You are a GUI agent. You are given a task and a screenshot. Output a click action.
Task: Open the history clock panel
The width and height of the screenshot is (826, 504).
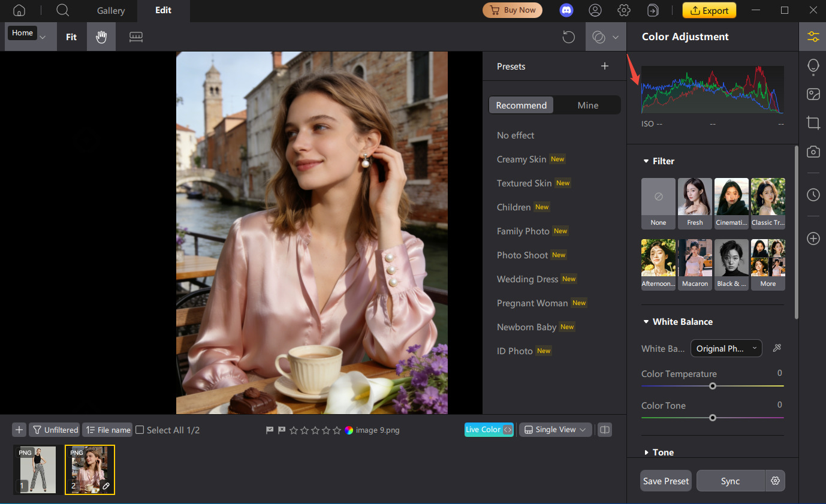[813, 195]
